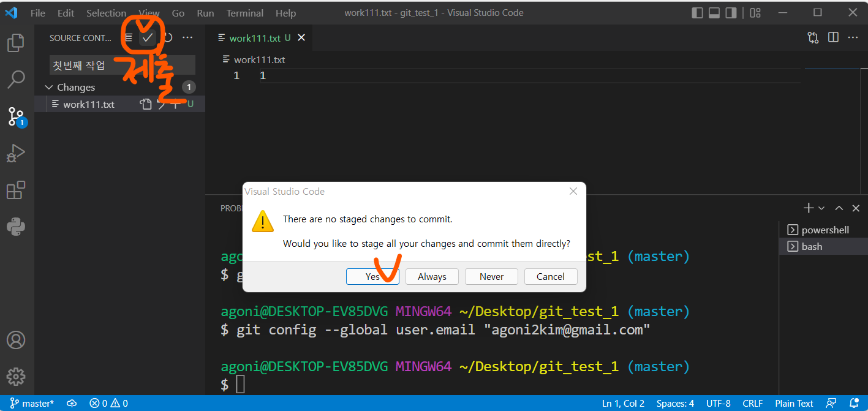The width and height of the screenshot is (868, 411).
Task: Select work111.txt in the Changes list
Action: pos(119,104)
